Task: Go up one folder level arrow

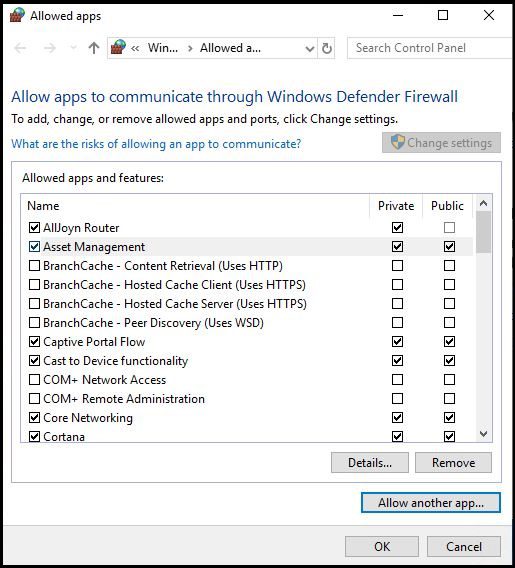Action: [94, 48]
